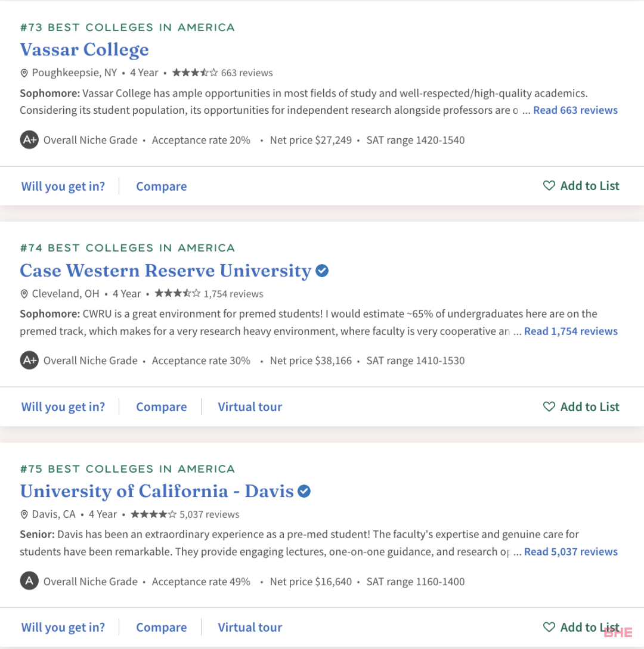The image size is (644, 649).
Task: Click Will you get in? for Vassar
Action: click(x=63, y=187)
